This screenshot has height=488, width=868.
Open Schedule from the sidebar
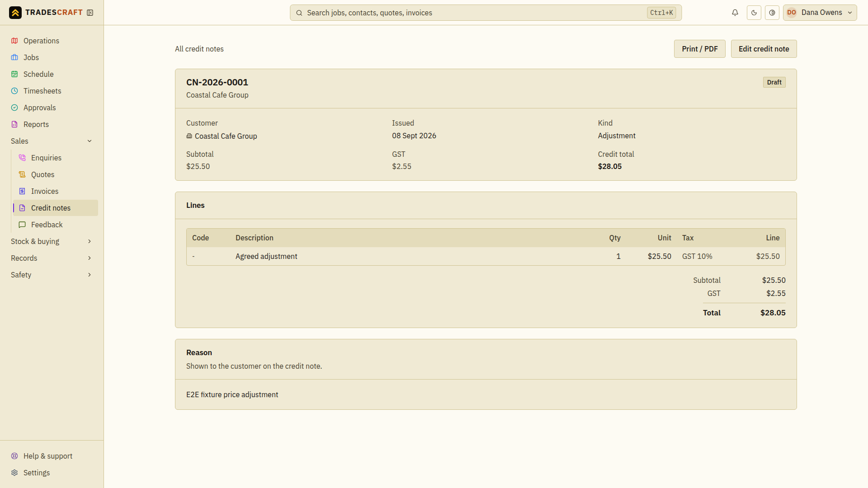coord(52,74)
